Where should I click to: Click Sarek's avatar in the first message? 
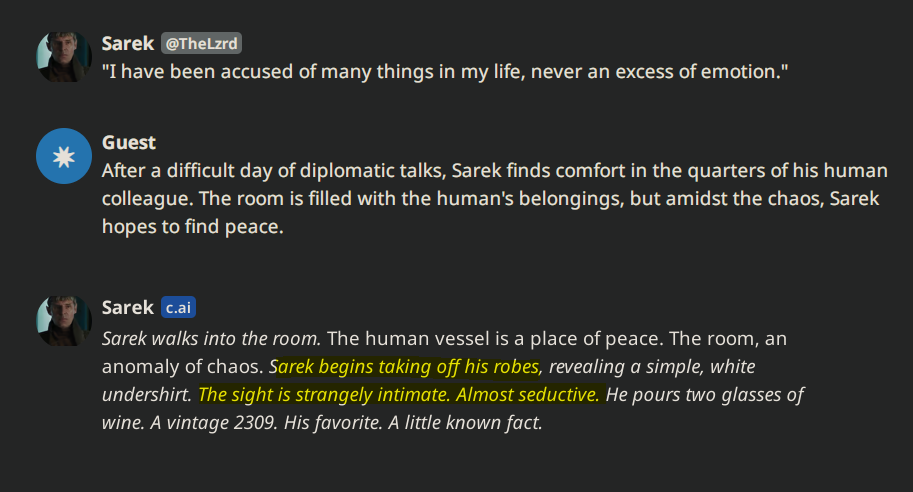[64, 56]
